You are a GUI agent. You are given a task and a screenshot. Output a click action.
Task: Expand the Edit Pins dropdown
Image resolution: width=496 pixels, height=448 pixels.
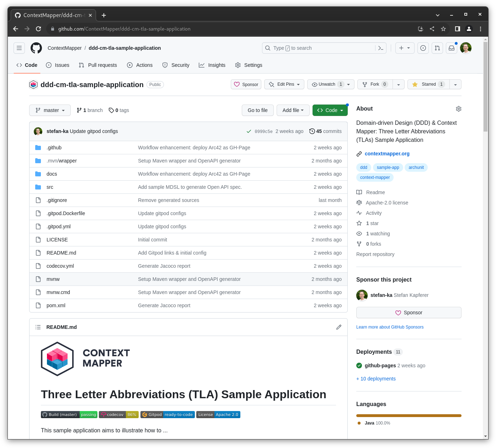pos(284,84)
